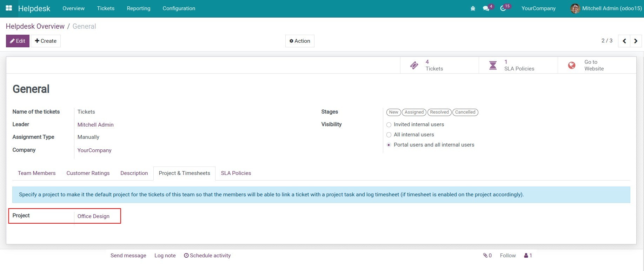
Task: Open the YourCompany switcher in navbar
Action: click(538, 8)
